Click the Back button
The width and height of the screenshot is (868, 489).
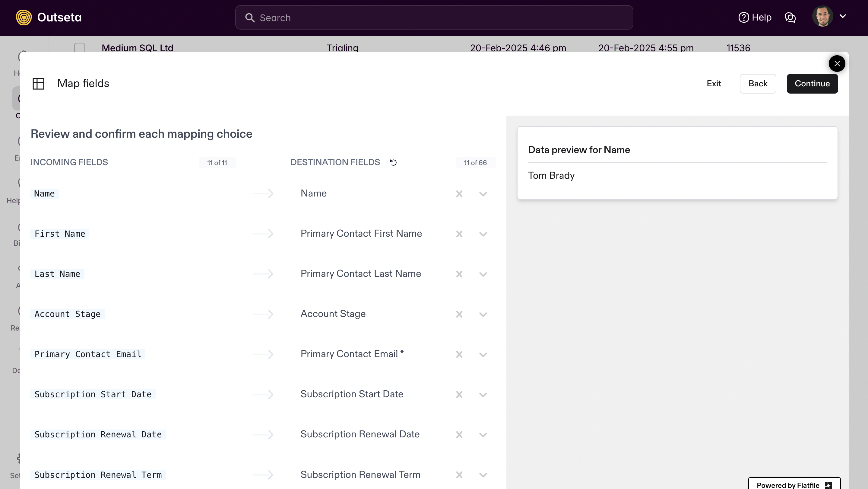click(x=758, y=83)
